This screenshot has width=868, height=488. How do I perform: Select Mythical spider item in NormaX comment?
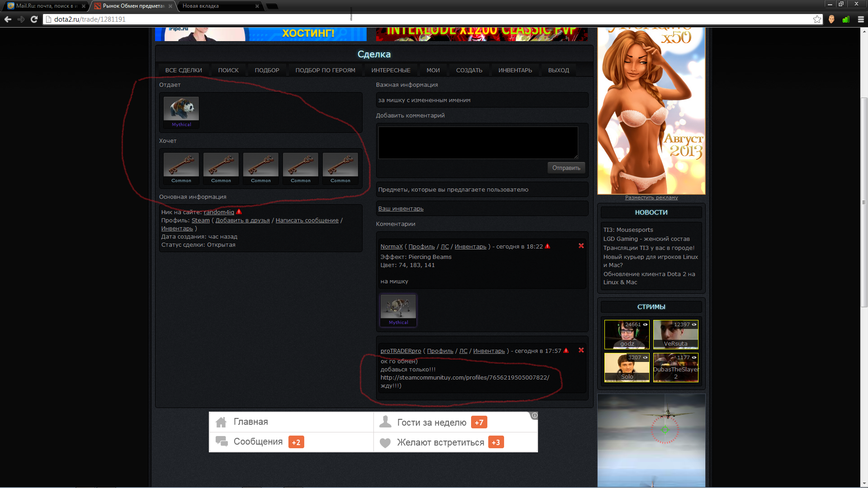coord(398,310)
